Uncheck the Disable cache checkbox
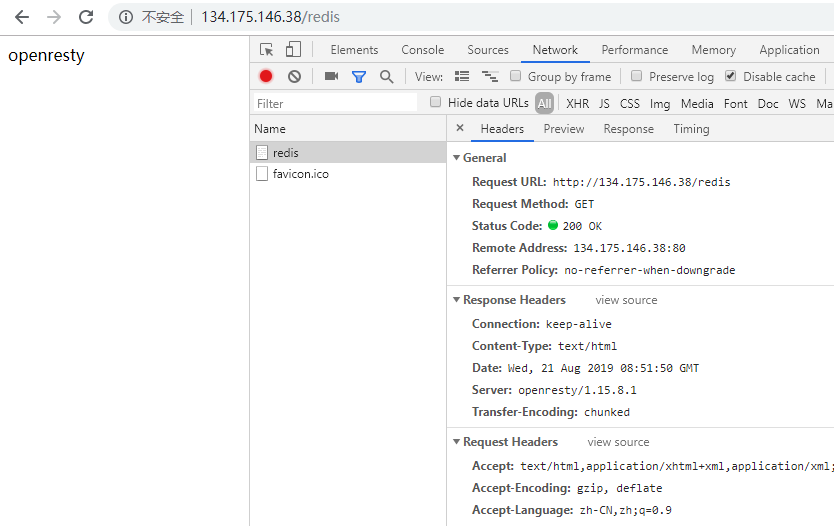The image size is (834, 526). 731,76
